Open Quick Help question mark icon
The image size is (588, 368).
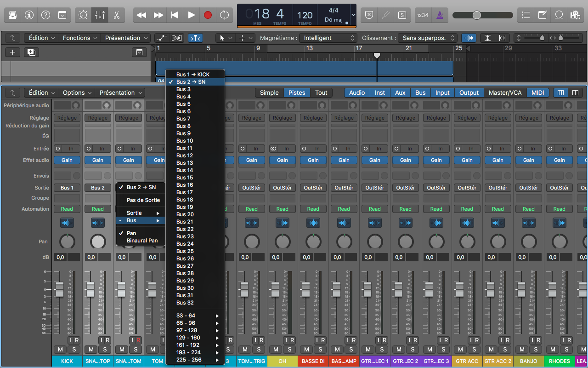(45, 15)
